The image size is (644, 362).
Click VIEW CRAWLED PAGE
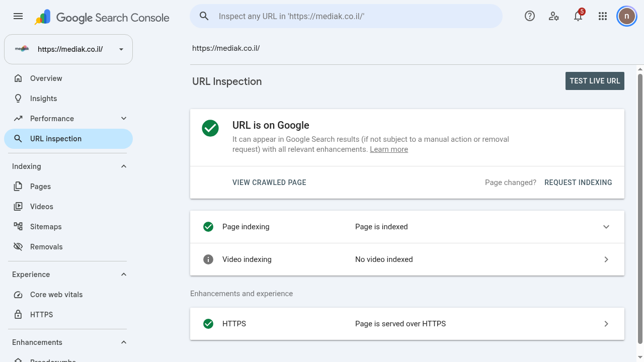click(x=269, y=183)
